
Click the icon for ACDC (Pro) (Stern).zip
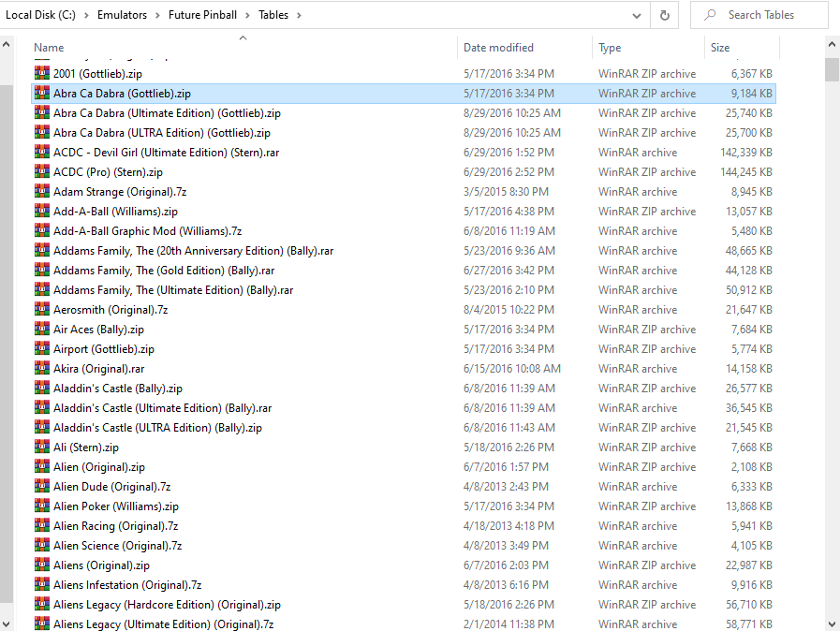pos(42,171)
